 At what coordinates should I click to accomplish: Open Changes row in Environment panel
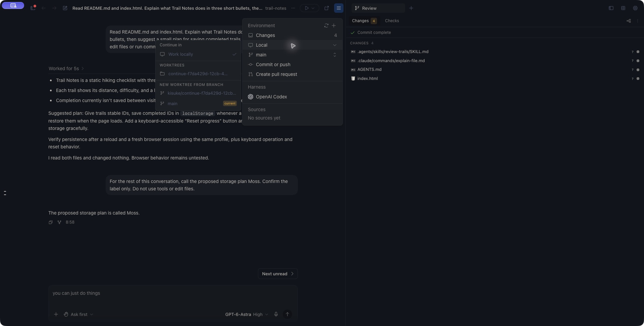[x=292, y=35]
